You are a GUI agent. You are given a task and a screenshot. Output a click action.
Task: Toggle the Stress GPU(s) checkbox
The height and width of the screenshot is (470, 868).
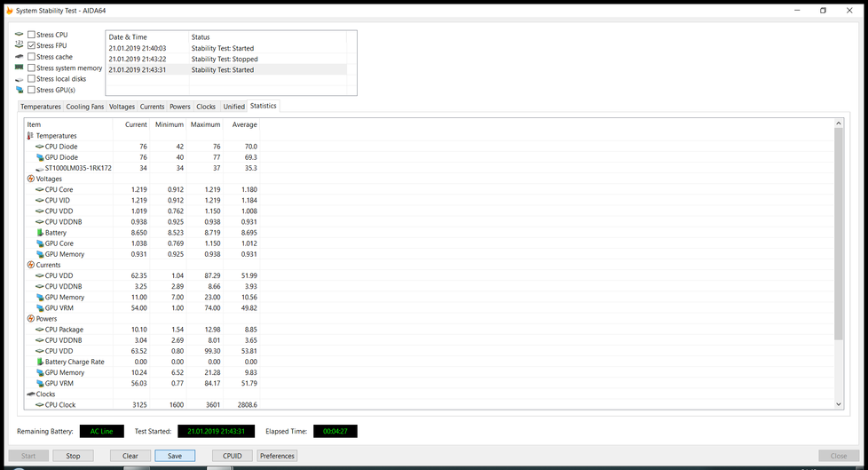(32, 90)
